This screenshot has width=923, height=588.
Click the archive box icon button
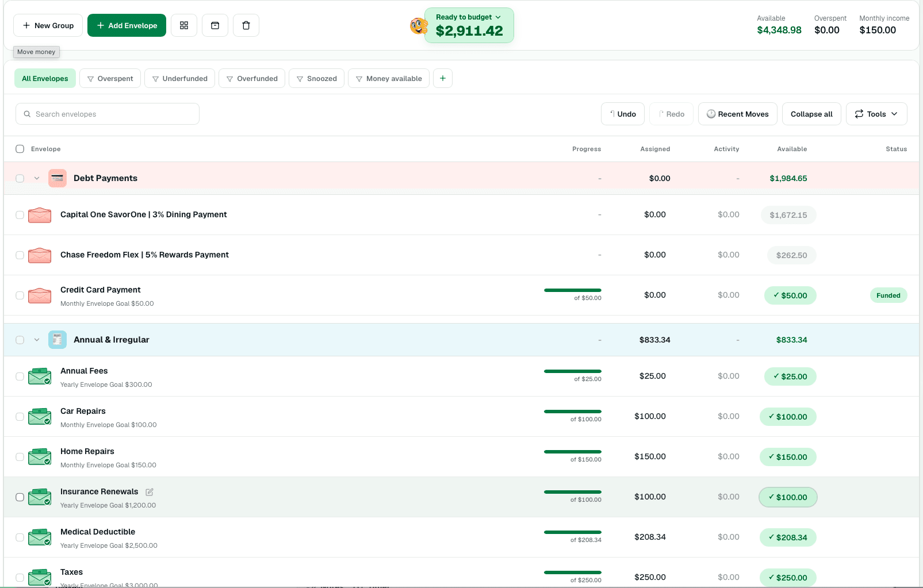coord(215,25)
